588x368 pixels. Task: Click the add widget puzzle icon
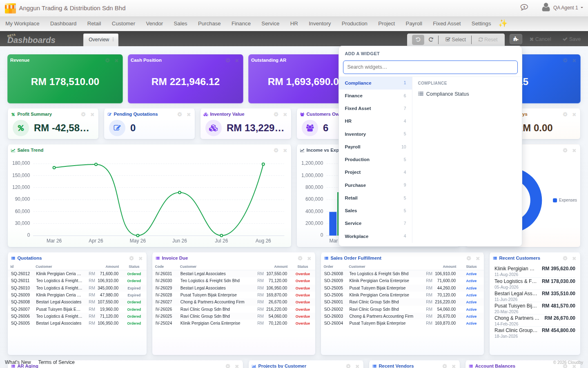[516, 39]
